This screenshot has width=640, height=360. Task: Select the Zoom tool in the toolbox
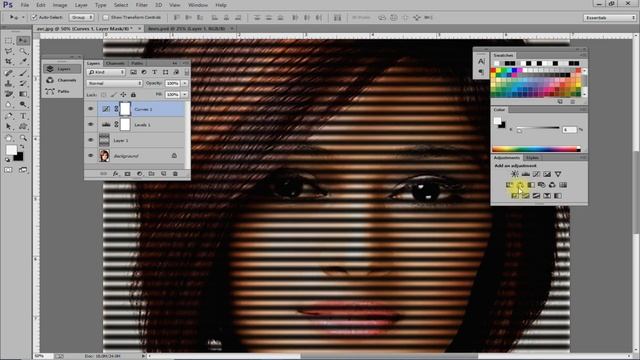click(23, 138)
